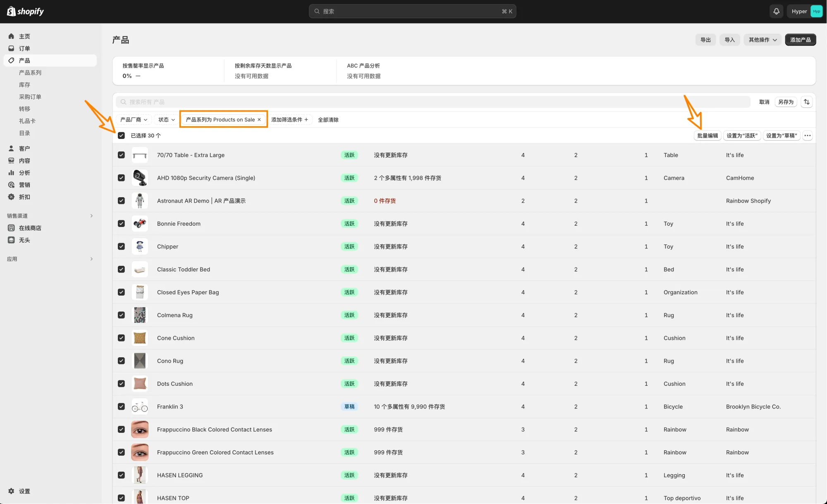Click the 折扣 discounts icon

tap(12, 197)
